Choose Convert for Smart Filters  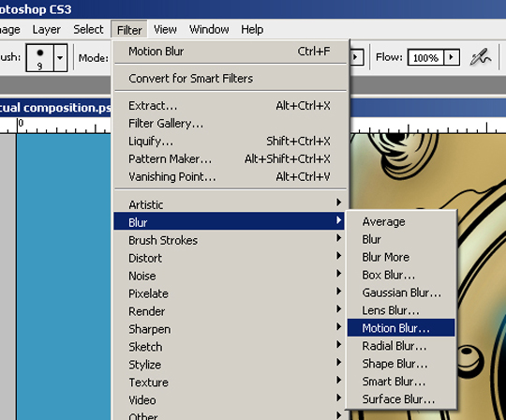click(x=231, y=79)
